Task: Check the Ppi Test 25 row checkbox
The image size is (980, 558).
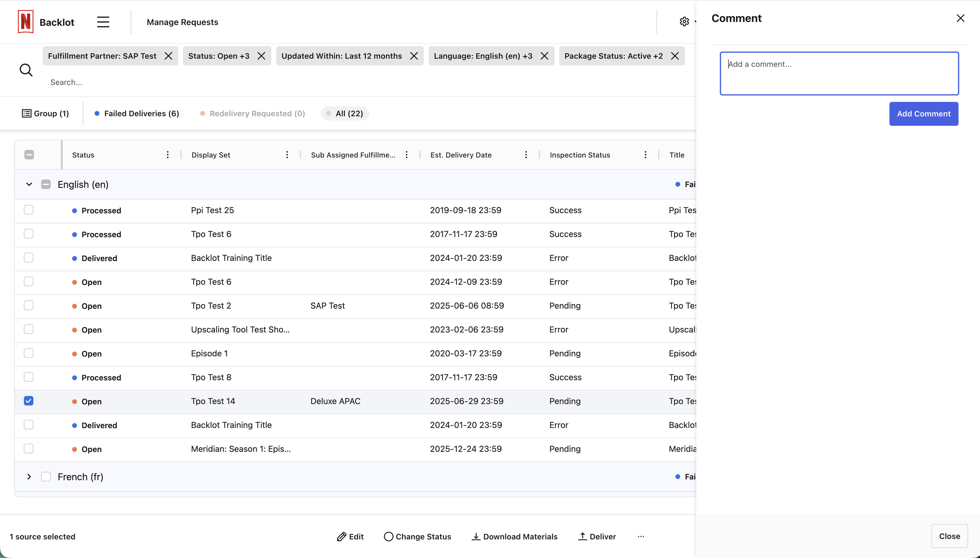Action: pos(29,210)
